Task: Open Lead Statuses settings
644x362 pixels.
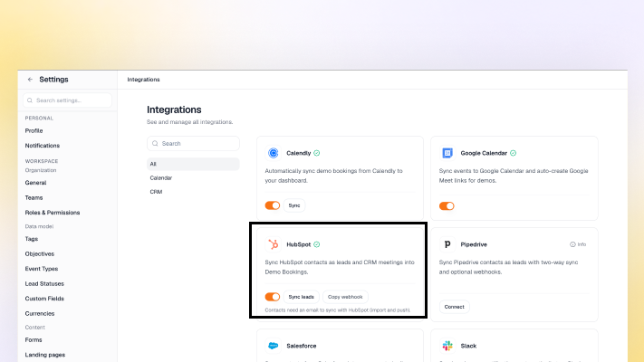Action: tap(44, 284)
